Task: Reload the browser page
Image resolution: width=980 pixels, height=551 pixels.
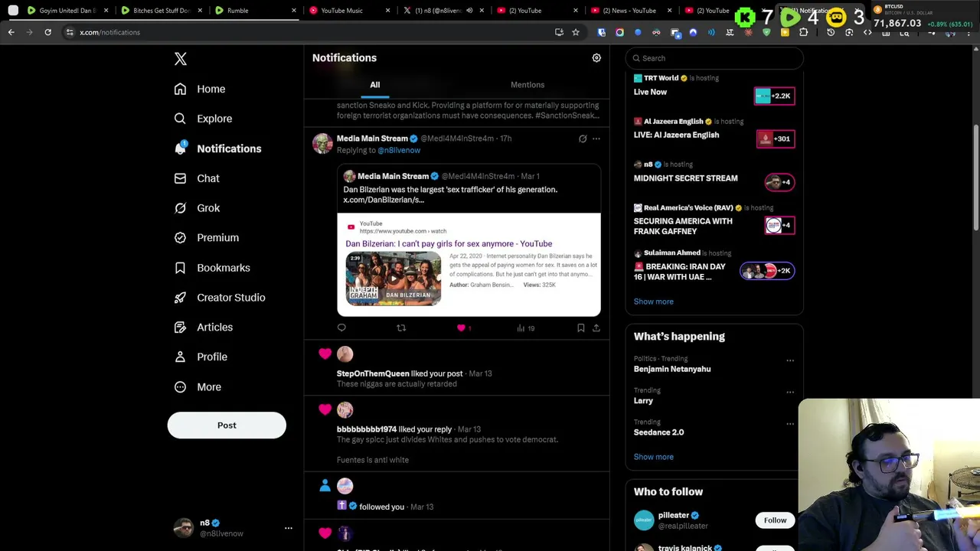Action: click(47, 32)
